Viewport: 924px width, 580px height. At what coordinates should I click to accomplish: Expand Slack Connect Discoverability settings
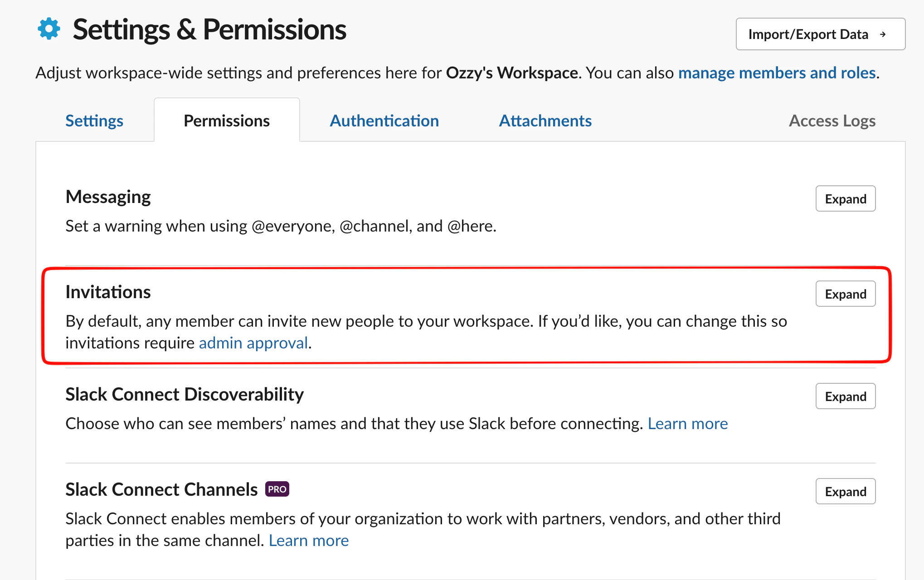click(x=845, y=396)
